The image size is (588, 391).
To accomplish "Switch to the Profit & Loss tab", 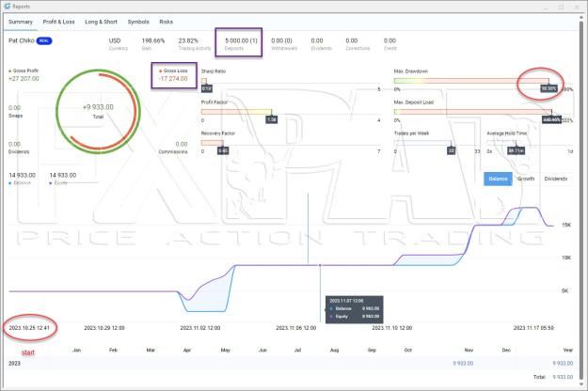I will tap(58, 22).
